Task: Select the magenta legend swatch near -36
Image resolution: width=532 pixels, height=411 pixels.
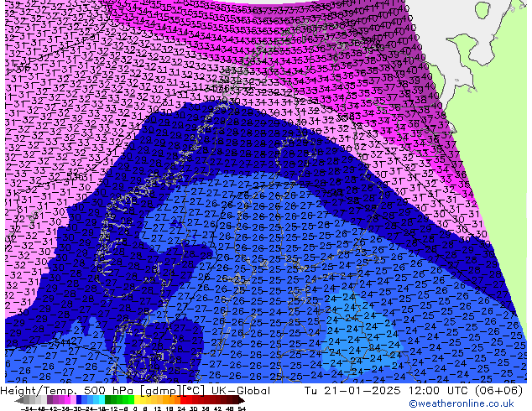Action: tap(67, 399)
